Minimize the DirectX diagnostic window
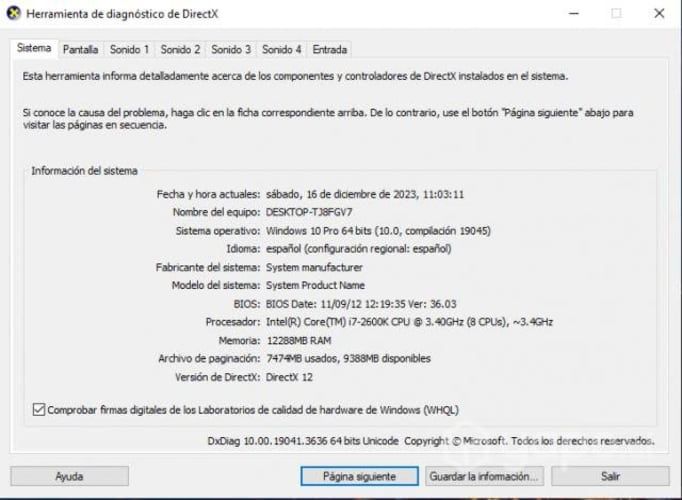This screenshot has width=682, height=500. tap(574, 13)
